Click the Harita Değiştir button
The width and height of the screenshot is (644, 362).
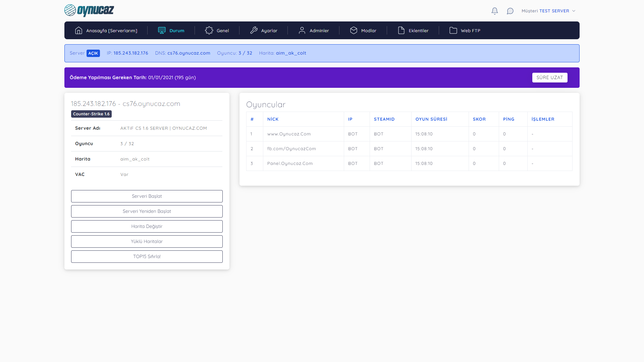[x=147, y=226]
